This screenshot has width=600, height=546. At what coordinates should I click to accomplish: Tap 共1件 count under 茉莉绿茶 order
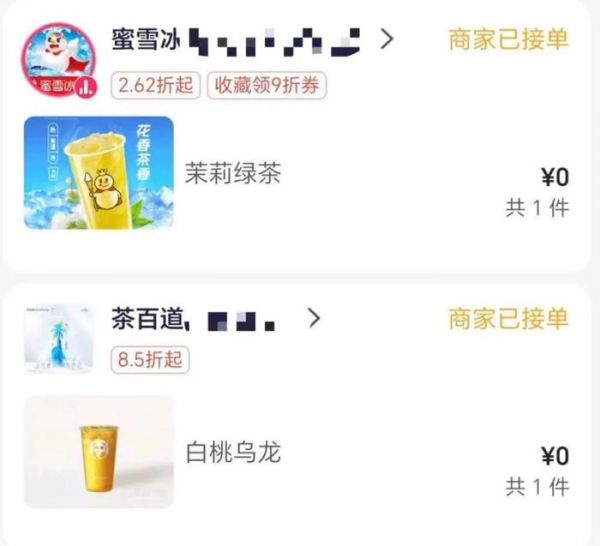coord(537,209)
